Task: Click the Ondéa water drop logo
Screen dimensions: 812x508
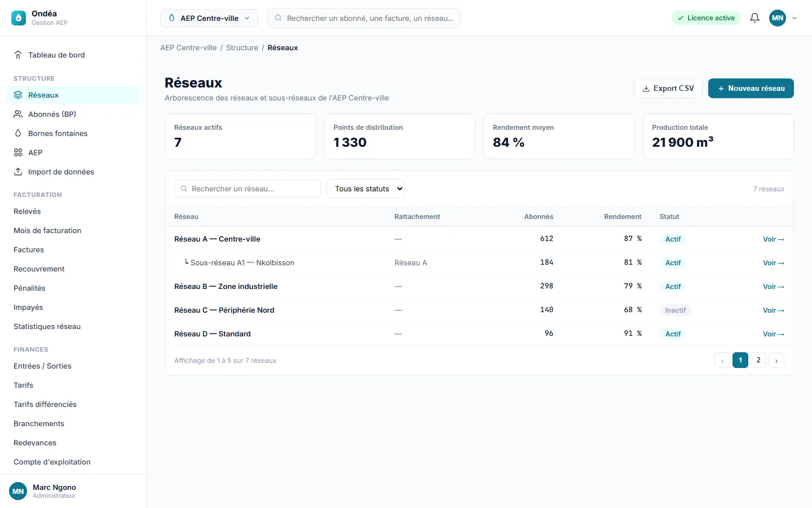Action: pyautogui.click(x=19, y=18)
